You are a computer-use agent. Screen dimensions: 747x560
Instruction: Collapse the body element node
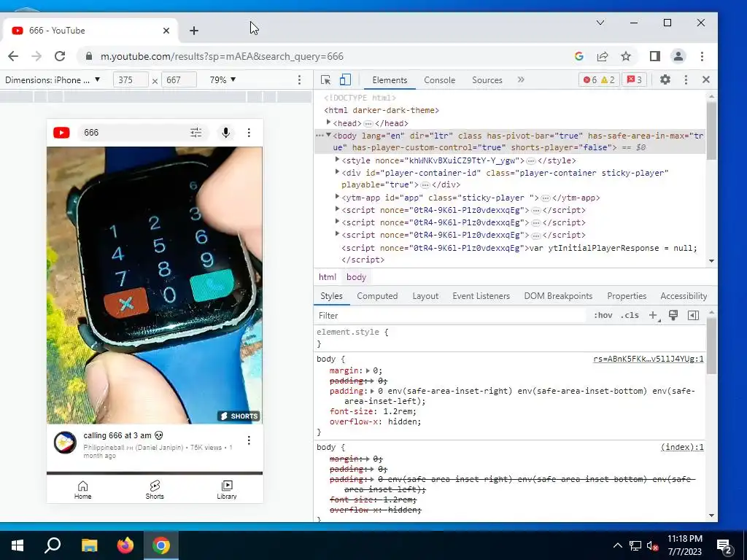tap(328, 135)
